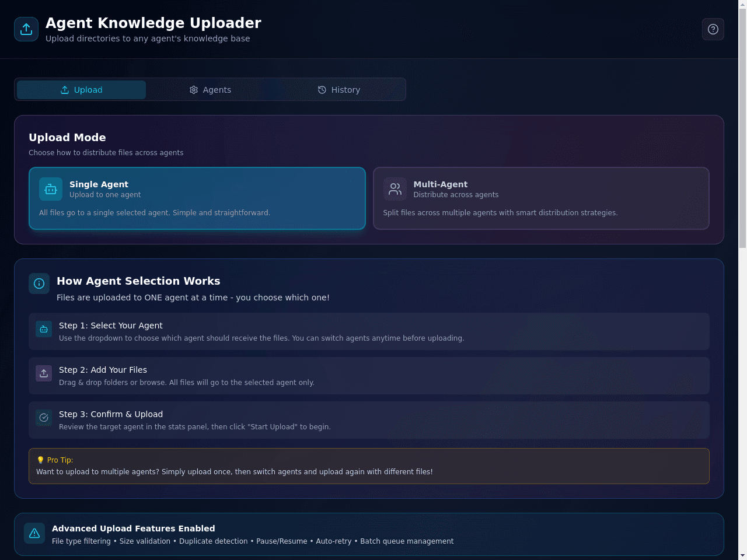The width and height of the screenshot is (747, 560).
Task: Click the scrollbar down arrow
Action: coord(742,555)
